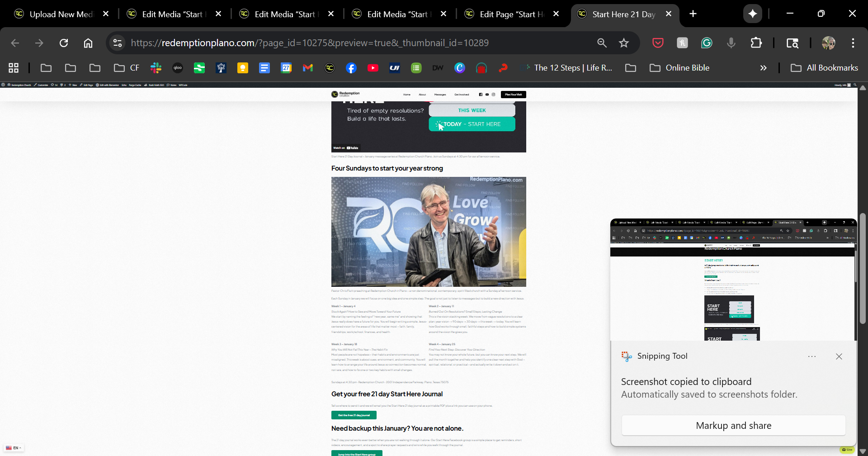Open Snipping Tool notification options menu

812,356
